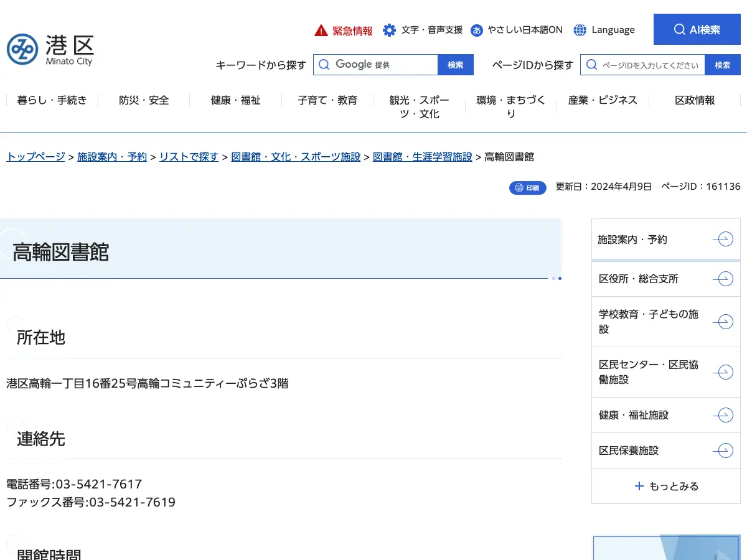747x560 pixels.
Task: Click the banner image below the sidebar
Action: pyautogui.click(x=667, y=548)
